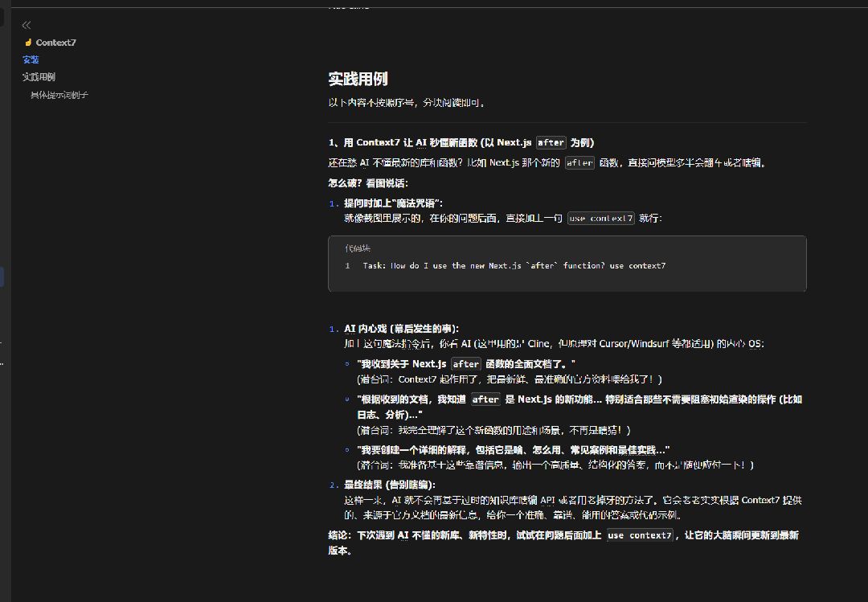The width and height of the screenshot is (868, 602).
Task: Click the 'use context7' inline code badge
Action: point(600,218)
